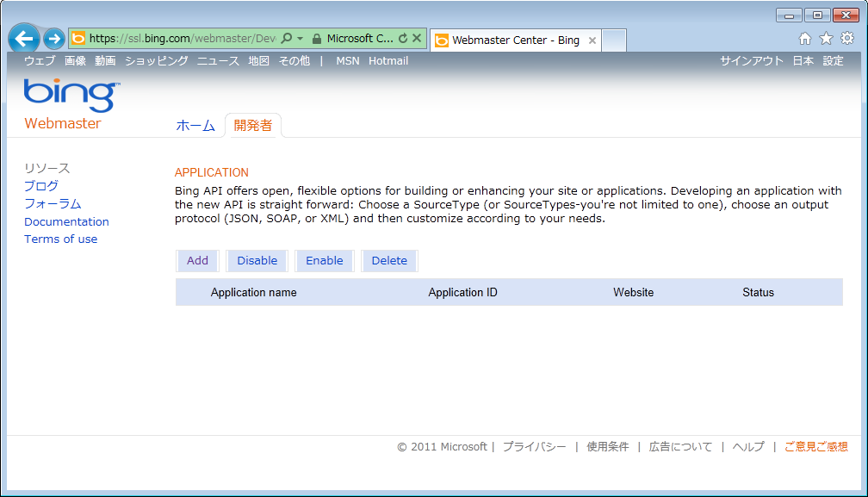Click the security lock icon
This screenshot has width=868, height=497.
click(x=317, y=38)
